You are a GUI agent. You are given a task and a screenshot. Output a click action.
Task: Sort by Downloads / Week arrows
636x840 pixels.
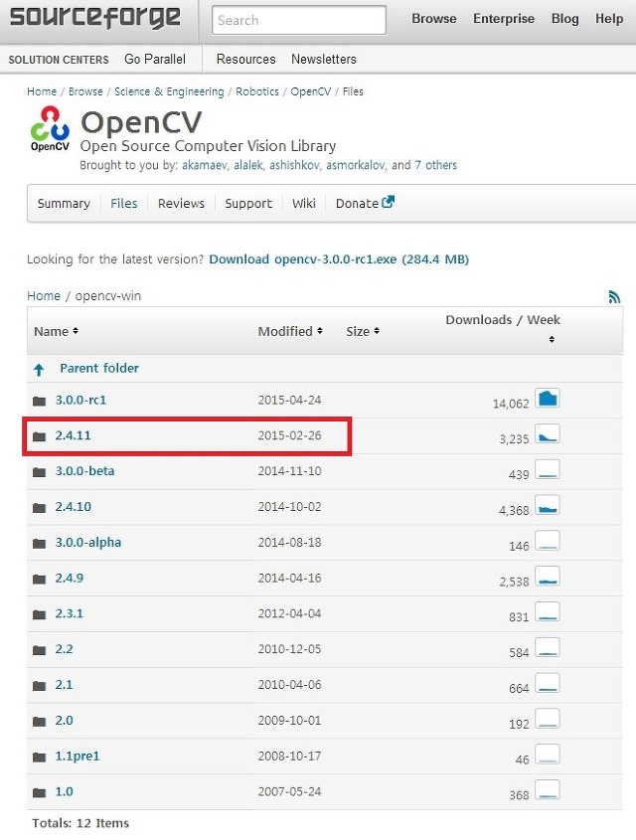coord(552,340)
